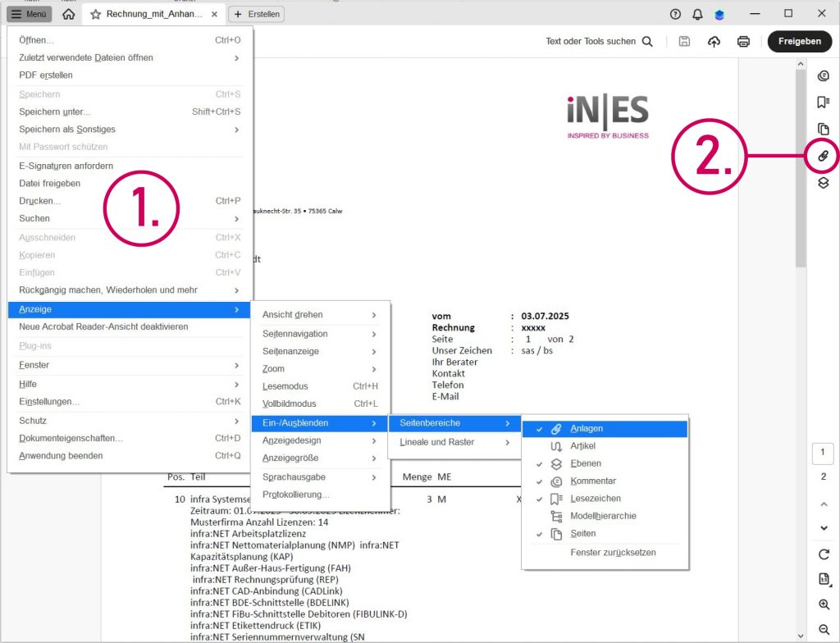Click the print icon in top toolbar
This screenshot has height=643, width=840.
point(743,42)
